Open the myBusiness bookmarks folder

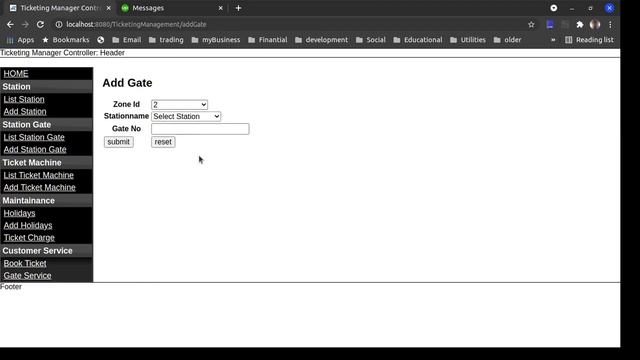(x=216, y=40)
